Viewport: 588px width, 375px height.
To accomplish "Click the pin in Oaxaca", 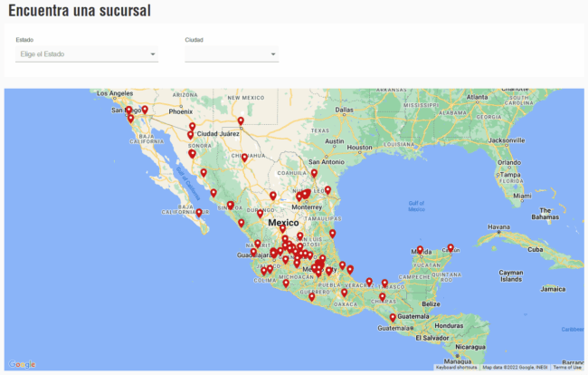I will [x=344, y=292].
